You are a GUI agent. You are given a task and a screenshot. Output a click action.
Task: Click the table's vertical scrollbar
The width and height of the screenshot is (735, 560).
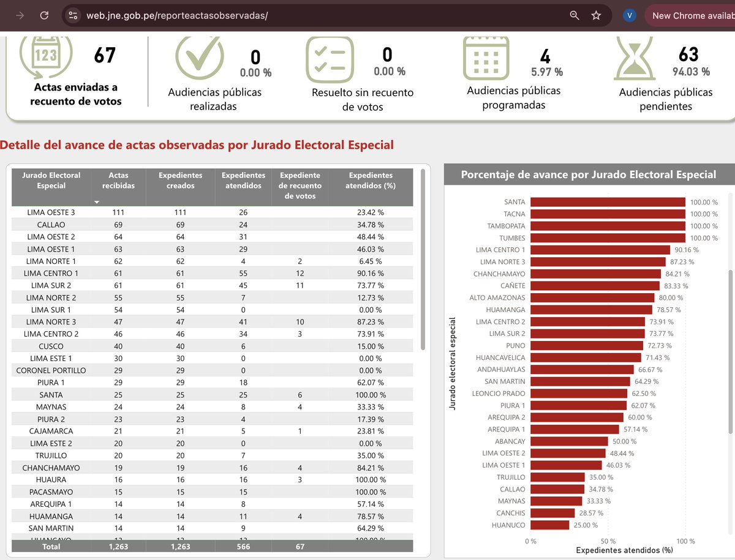point(423,260)
